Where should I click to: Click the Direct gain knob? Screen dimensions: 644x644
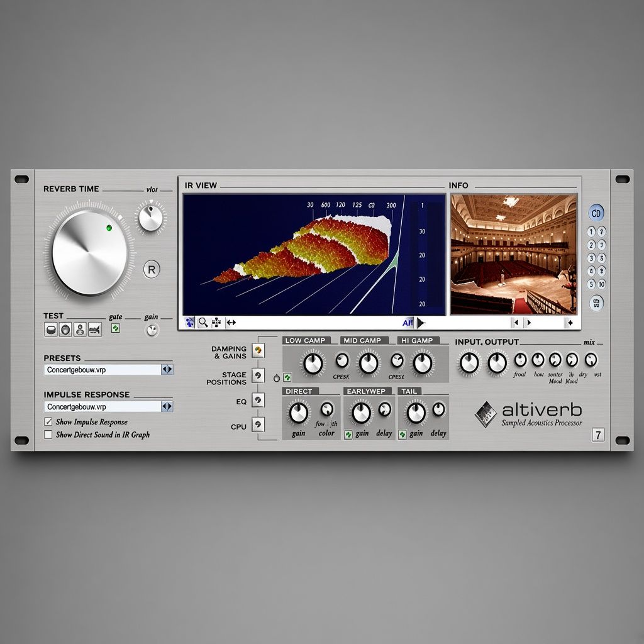[x=299, y=413]
